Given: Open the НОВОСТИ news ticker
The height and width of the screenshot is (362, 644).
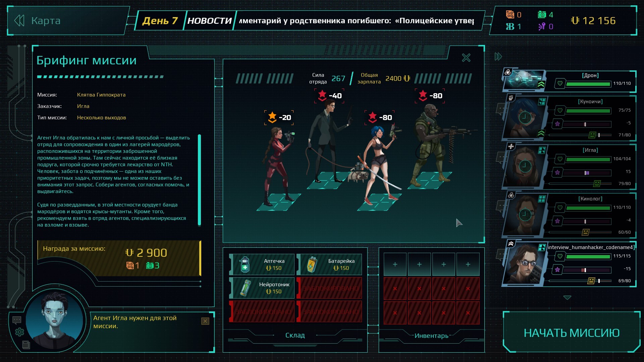Looking at the screenshot, I should (209, 21).
